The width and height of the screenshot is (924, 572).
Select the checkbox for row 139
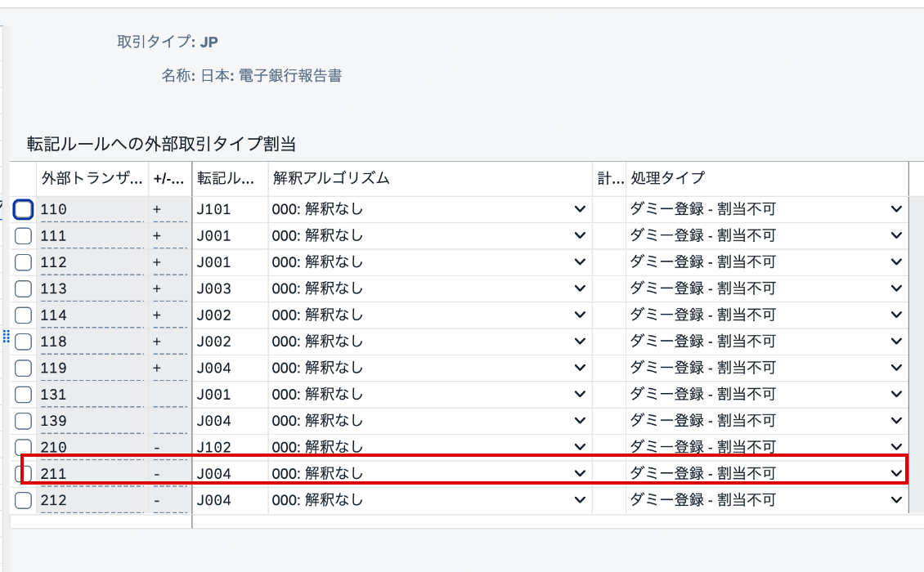coord(23,421)
